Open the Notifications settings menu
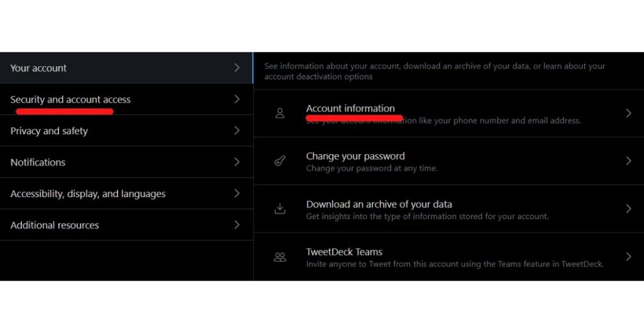This screenshot has width=644, height=333. point(38,162)
